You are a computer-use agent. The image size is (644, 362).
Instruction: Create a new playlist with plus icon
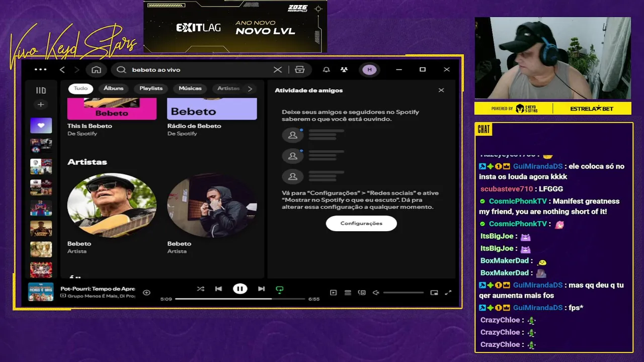click(x=41, y=105)
